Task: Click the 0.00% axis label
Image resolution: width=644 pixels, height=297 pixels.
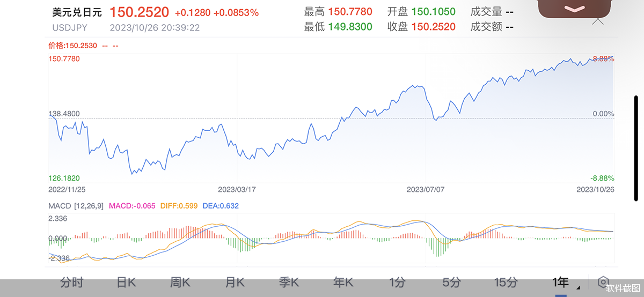Action: coord(603,114)
